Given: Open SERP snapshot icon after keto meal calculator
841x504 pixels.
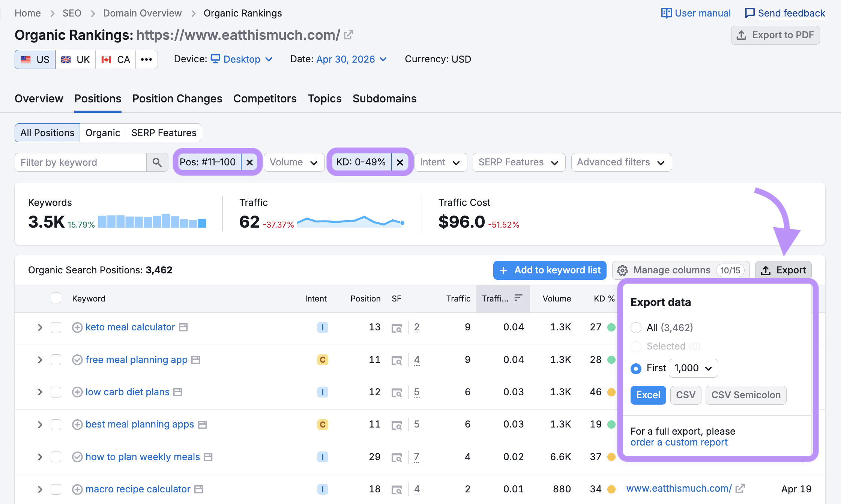Looking at the screenshot, I should click(x=183, y=327).
